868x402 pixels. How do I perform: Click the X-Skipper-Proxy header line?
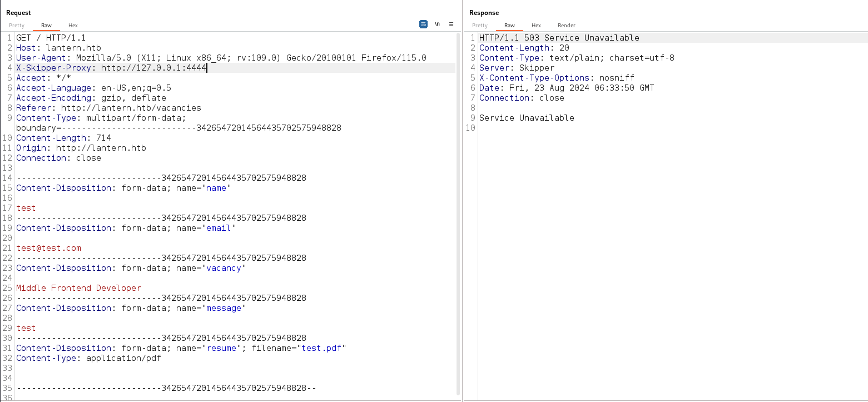pos(112,68)
